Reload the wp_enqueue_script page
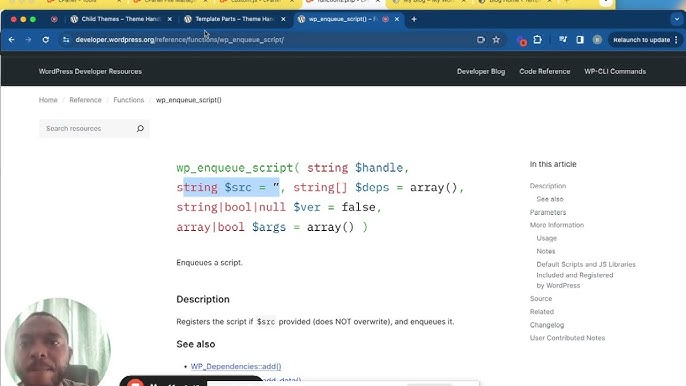This screenshot has width=686, height=386. coord(46,40)
